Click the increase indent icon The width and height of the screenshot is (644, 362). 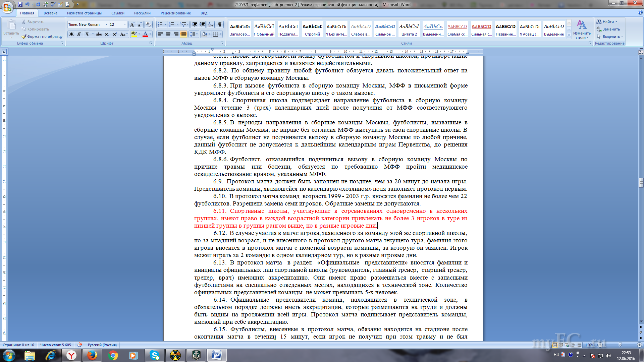pos(202,24)
